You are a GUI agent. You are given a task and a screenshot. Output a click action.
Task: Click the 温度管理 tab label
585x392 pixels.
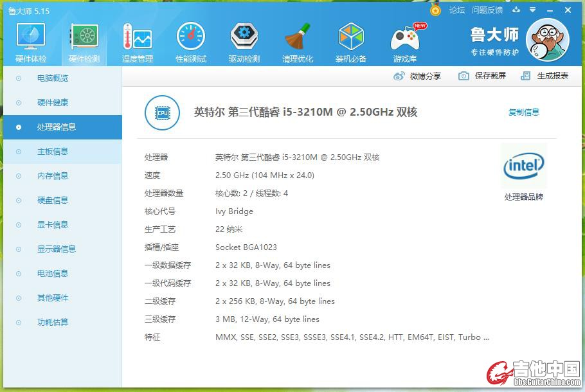tap(138, 59)
